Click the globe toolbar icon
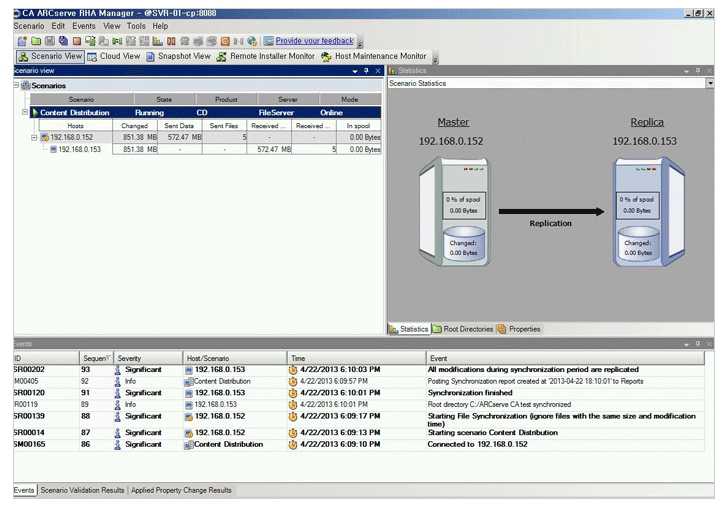 click(252, 41)
